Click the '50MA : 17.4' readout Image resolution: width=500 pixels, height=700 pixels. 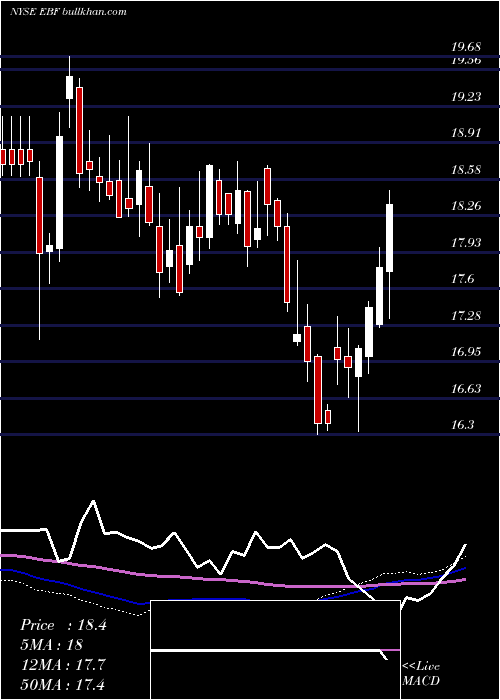(x=62, y=684)
